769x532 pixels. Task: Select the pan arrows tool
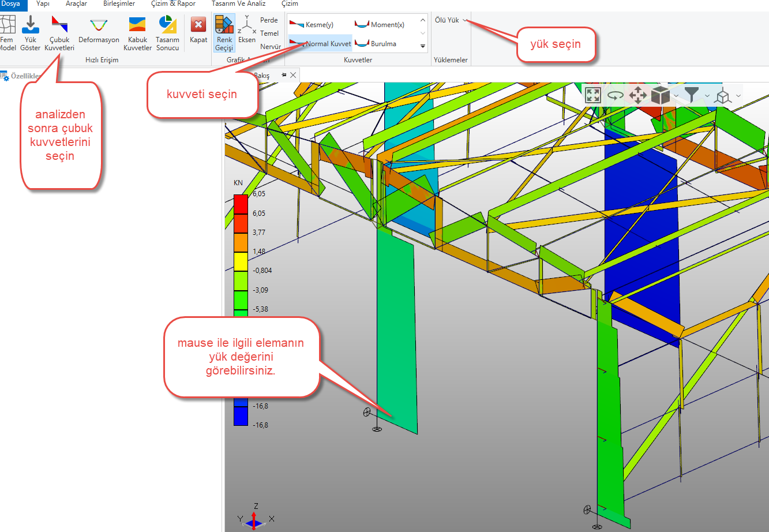637,95
